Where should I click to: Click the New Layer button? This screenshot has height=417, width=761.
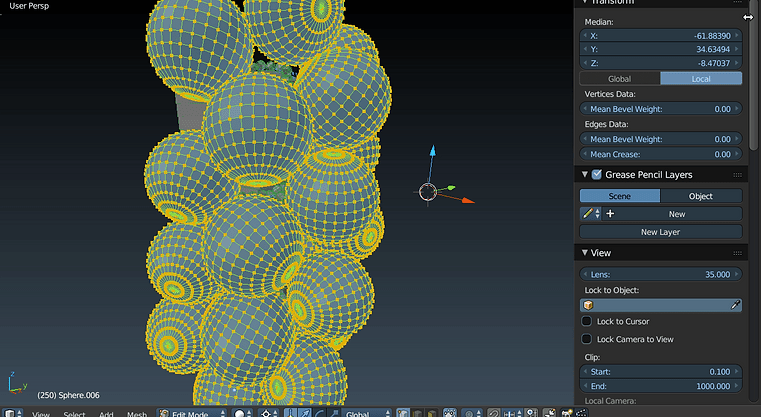661,232
